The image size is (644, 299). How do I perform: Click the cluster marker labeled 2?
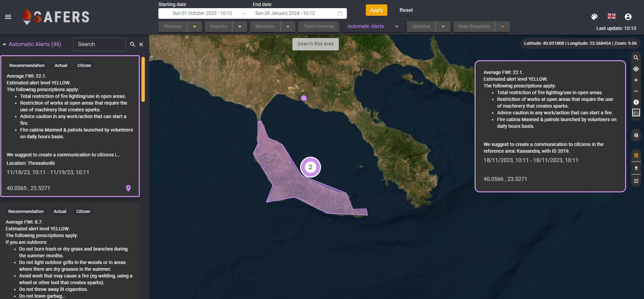pos(311,167)
